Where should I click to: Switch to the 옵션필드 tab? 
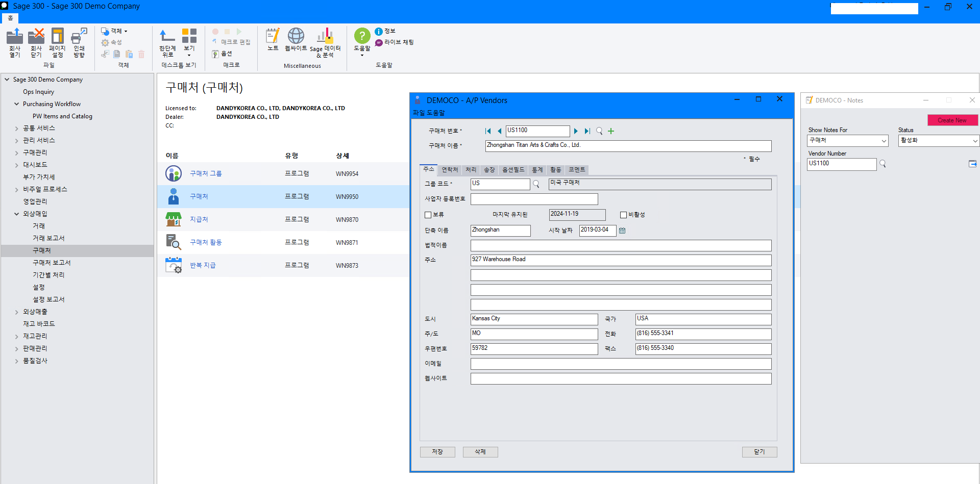point(513,170)
